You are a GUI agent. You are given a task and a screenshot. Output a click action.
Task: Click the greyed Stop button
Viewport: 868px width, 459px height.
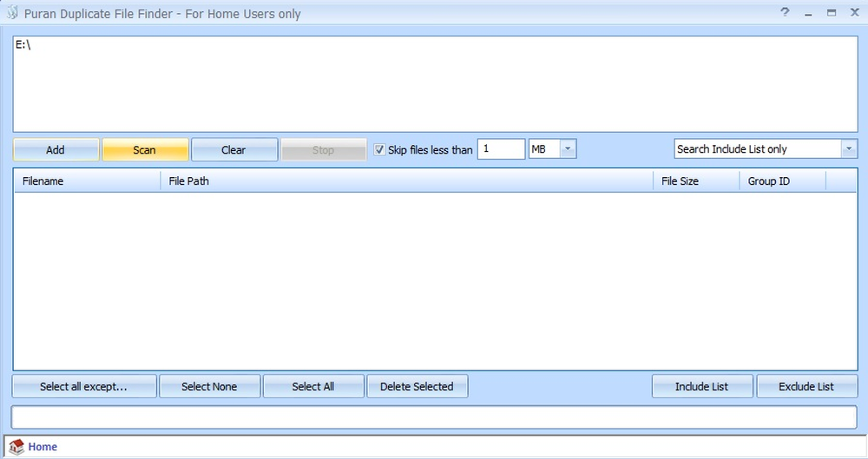pos(323,149)
